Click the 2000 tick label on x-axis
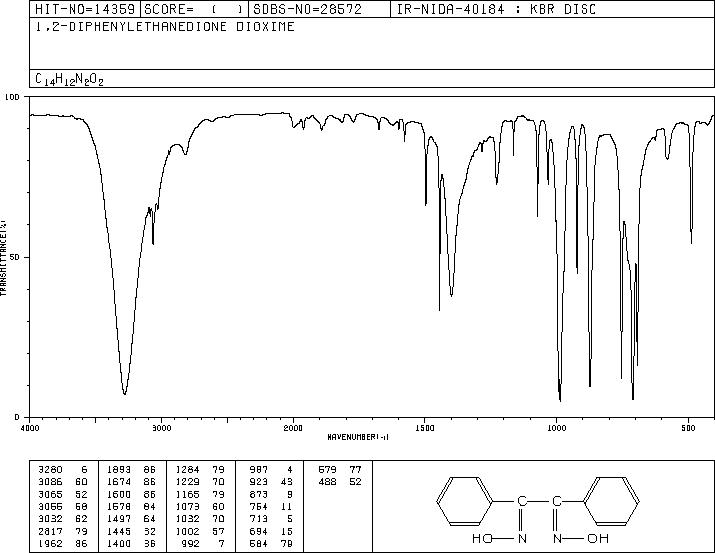Viewport: 715px width, 553px height. (x=293, y=428)
